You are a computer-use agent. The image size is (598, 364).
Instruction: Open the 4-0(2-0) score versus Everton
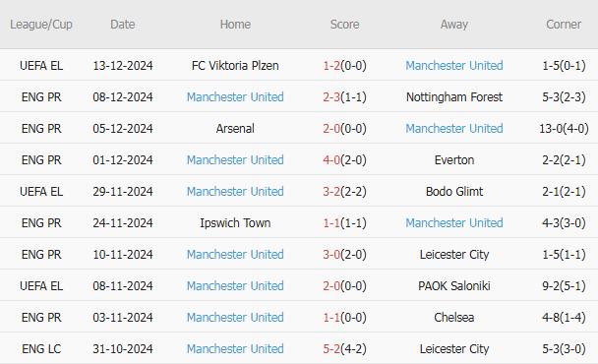(x=344, y=160)
